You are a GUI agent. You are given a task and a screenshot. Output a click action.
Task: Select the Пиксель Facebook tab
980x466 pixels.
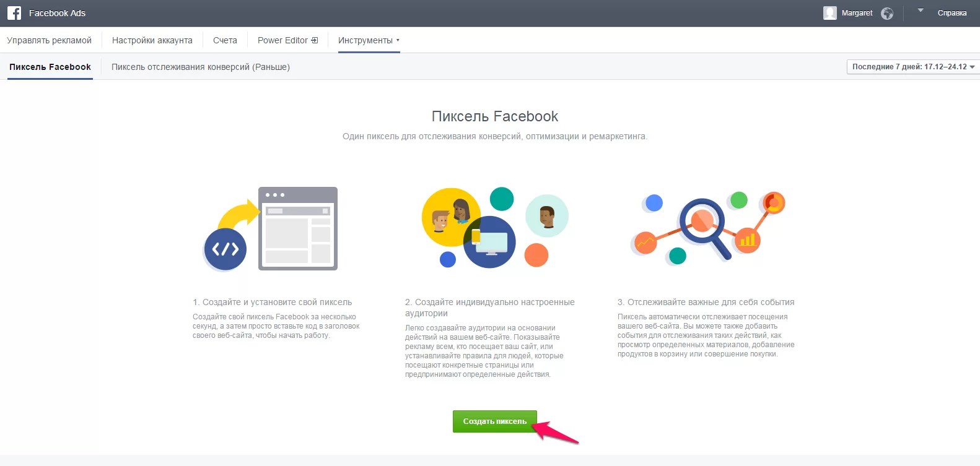[50, 67]
